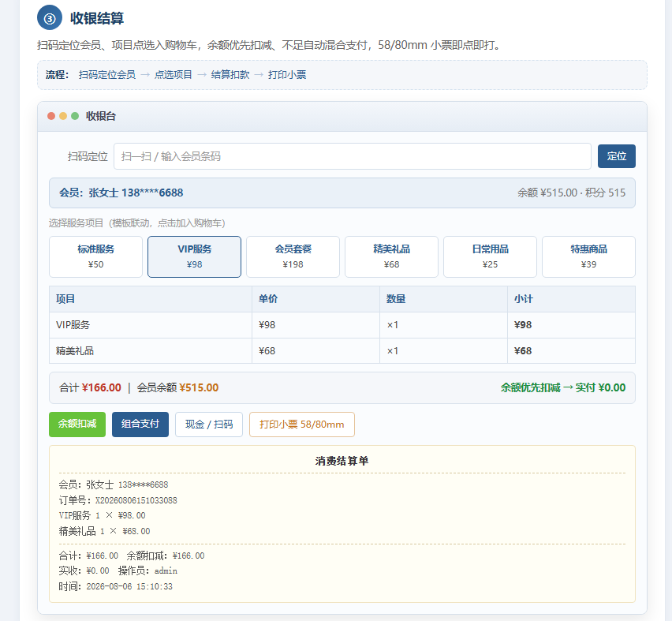The width and height of the screenshot is (672, 621).
Task: Click the red window dot in 收银台 titlebar
Action: pyautogui.click(x=51, y=116)
